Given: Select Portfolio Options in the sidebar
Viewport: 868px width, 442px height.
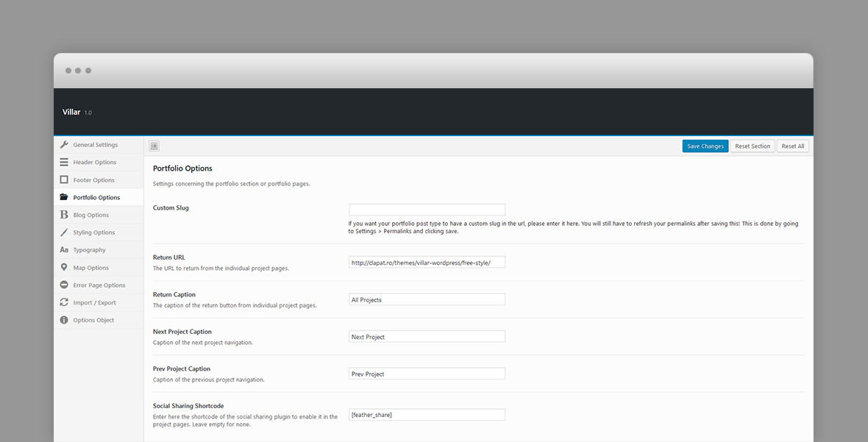Looking at the screenshot, I should click(x=99, y=198).
